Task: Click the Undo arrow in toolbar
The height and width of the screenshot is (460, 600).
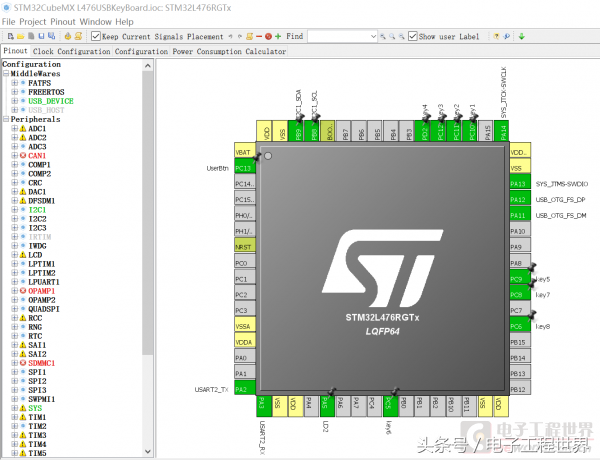Action: (230, 37)
